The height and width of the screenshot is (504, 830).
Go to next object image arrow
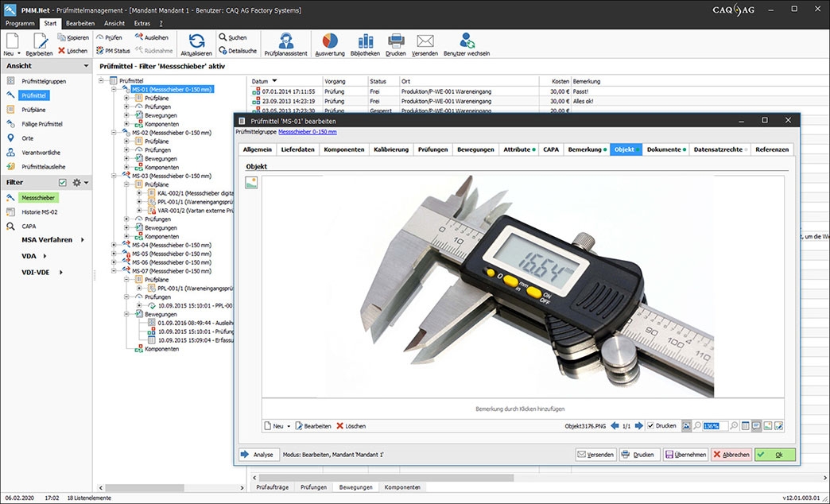click(638, 426)
